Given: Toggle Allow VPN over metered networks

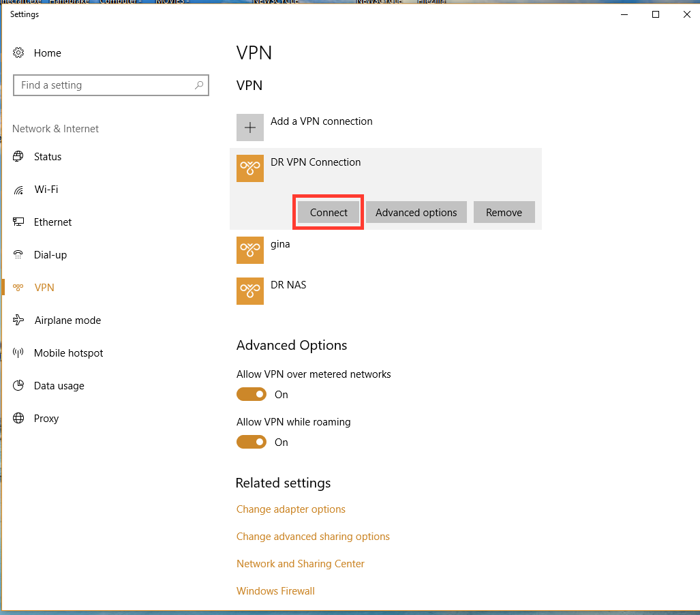Looking at the screenshot, I should point(252,394).
